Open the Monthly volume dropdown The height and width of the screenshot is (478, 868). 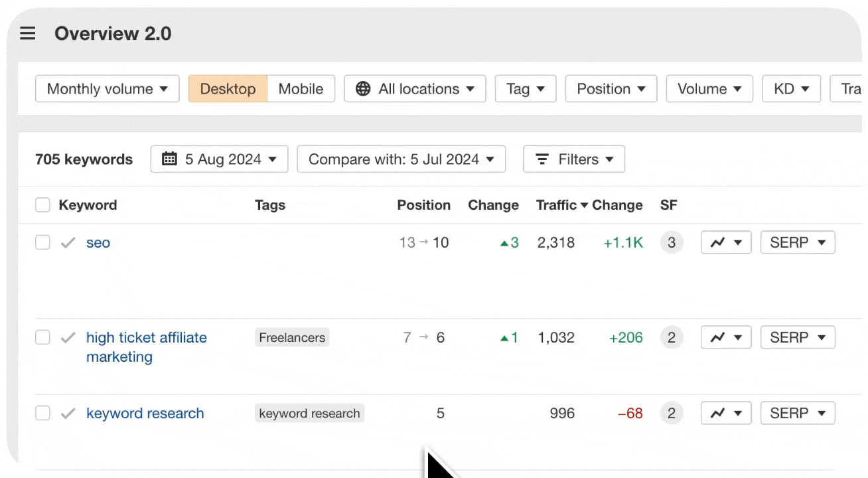(107, 89)
